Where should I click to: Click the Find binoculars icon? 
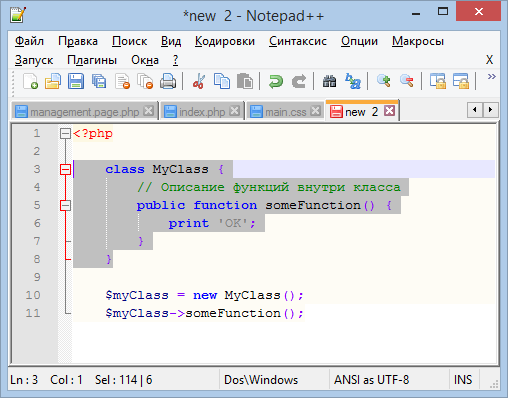329,81
